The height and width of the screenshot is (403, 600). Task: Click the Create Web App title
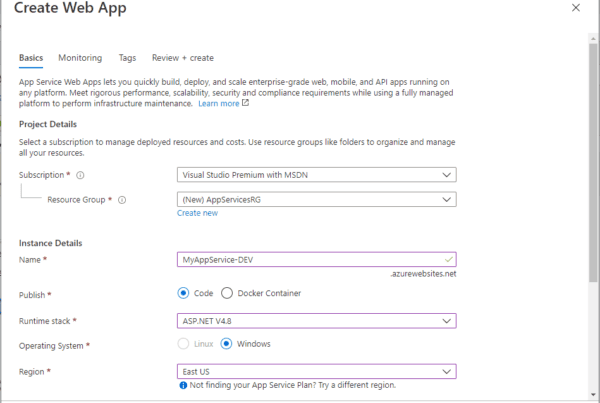tap(70, 8)
